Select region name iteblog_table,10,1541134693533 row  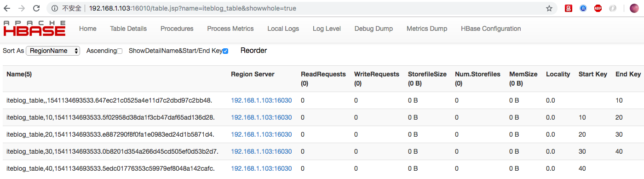[110, 117]
